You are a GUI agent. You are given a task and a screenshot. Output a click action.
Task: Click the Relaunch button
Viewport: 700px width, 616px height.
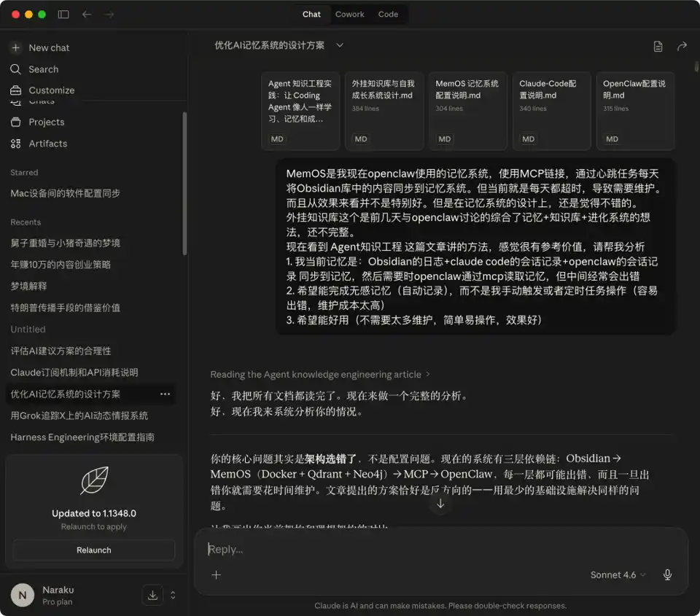coord(94,550)
